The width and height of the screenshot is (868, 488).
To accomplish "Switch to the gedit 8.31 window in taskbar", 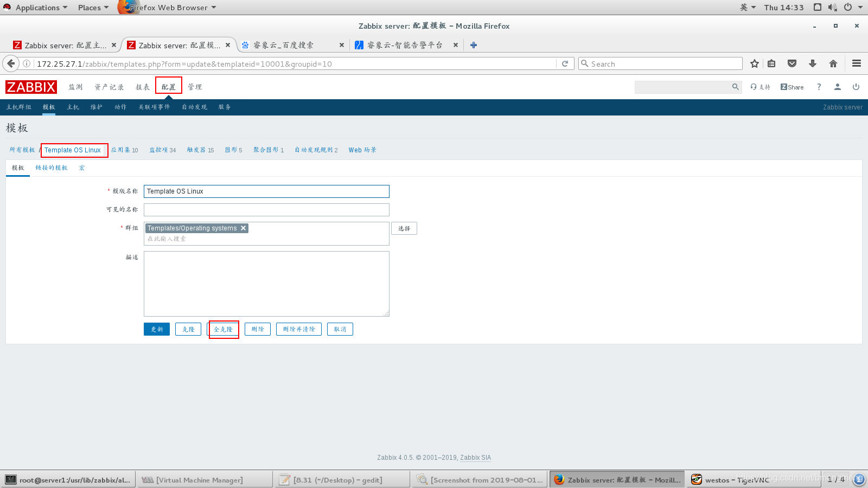I will coord(343,480).
